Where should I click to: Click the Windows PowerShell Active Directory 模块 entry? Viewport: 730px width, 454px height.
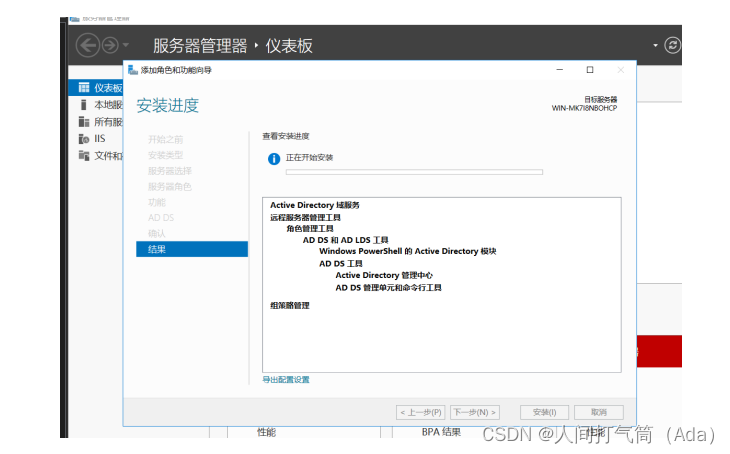coord(408,251)
